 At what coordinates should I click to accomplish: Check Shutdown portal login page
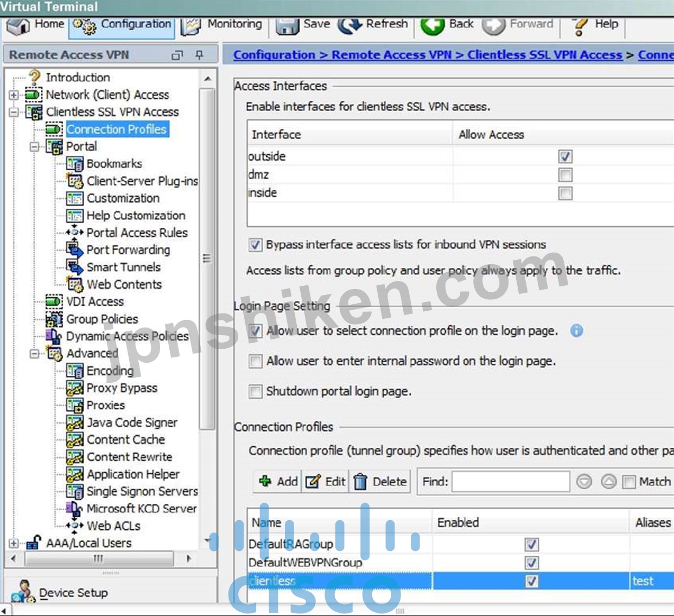click(255, 392)
